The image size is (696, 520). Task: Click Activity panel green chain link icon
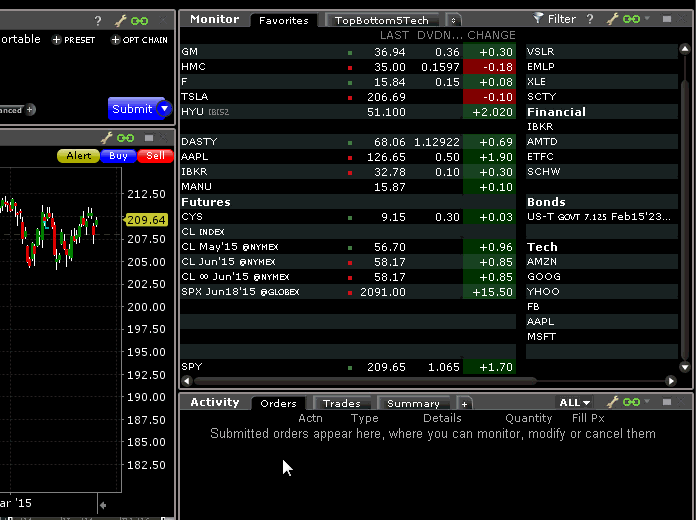[x=631, y=402]
